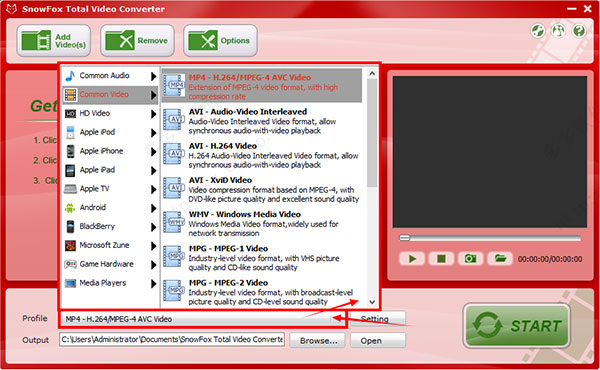Click the MP4 H.264 format icon
600x370 pixels.
(x=174, y=85)
